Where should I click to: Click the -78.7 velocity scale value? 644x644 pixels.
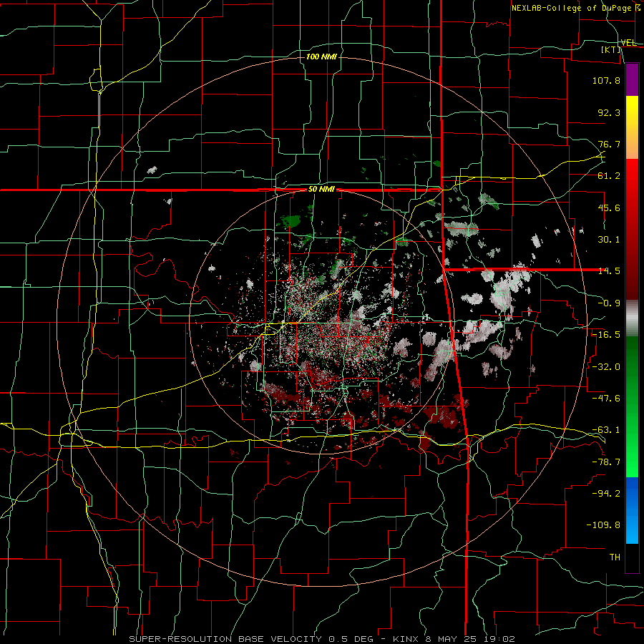pyautogui.click(x=606, y=462)
